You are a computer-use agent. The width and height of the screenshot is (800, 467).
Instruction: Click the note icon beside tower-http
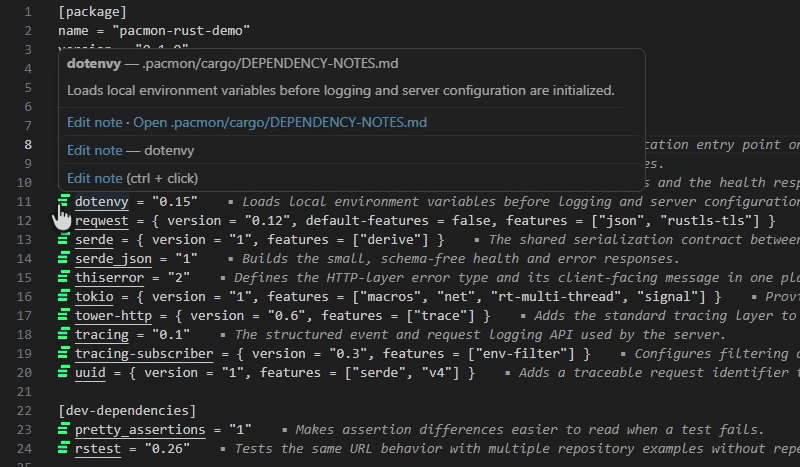coord(63,315)
